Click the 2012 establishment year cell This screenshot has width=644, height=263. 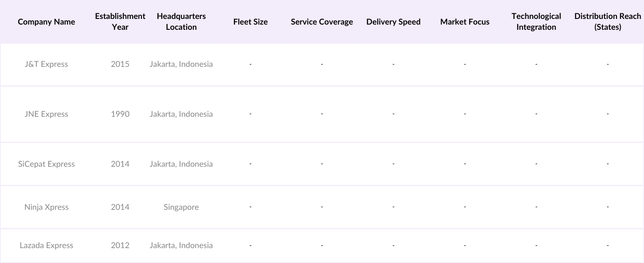(120, 245)
